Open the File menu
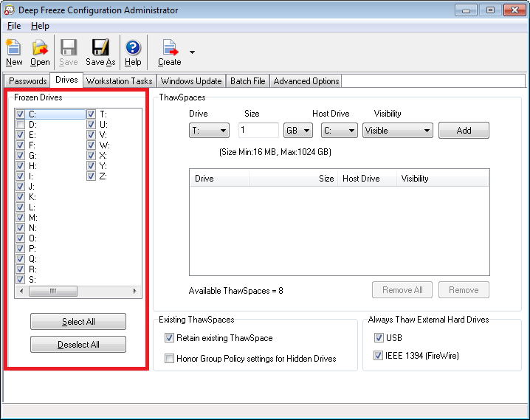 [x=14, y=26]
